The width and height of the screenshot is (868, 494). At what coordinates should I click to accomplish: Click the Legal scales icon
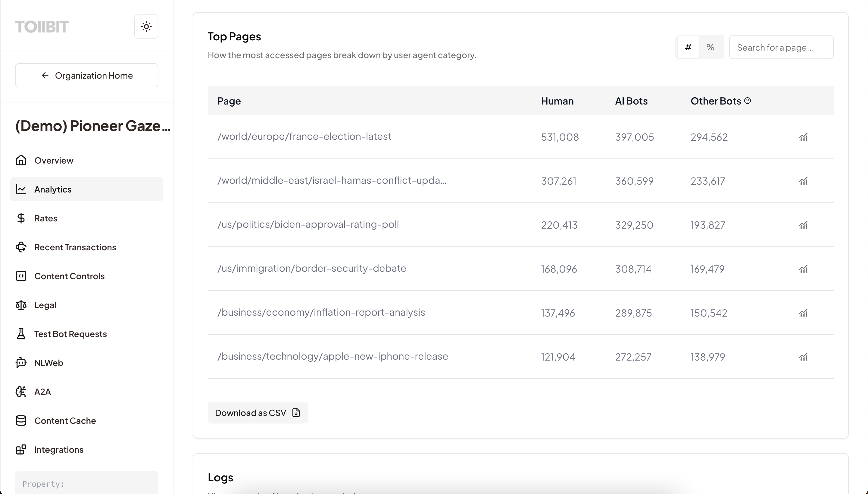[21, 305]
